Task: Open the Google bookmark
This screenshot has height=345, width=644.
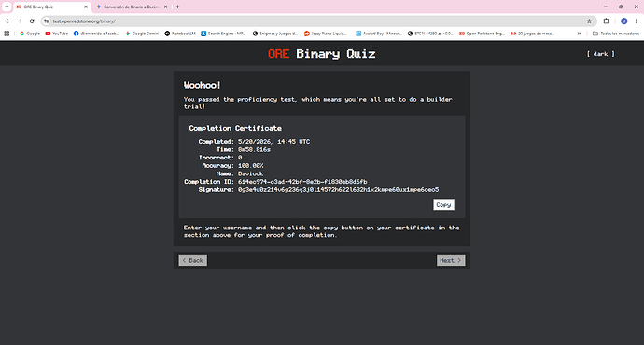Action: click(30, 34)
